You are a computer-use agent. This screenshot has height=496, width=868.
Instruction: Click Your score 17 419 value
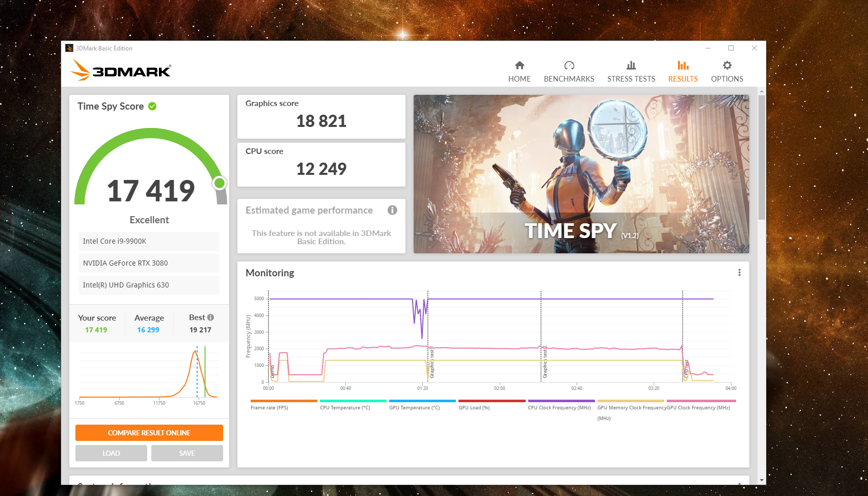(96, 330)
